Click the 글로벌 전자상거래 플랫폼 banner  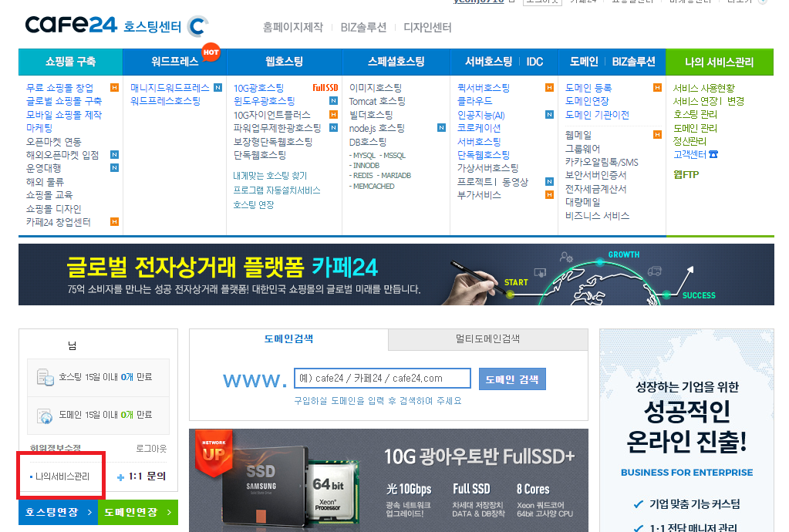[x=396, y=274]
